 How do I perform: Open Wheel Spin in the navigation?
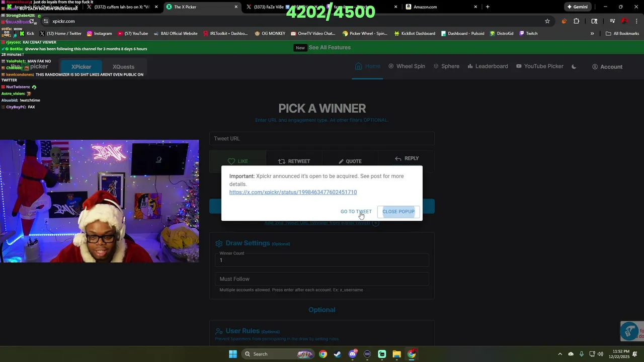click(407, 66)
